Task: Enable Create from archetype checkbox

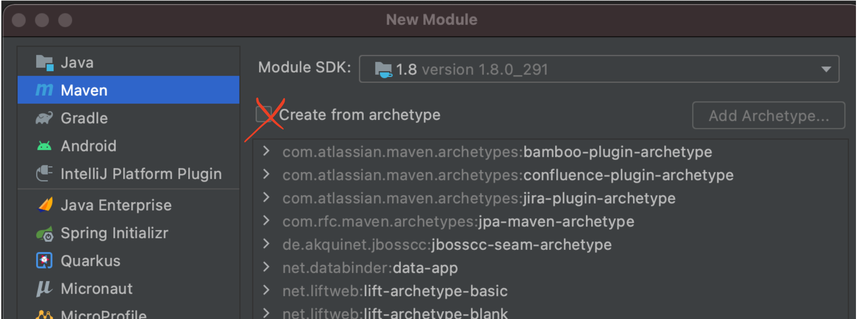Action: (x=264, y=114)
